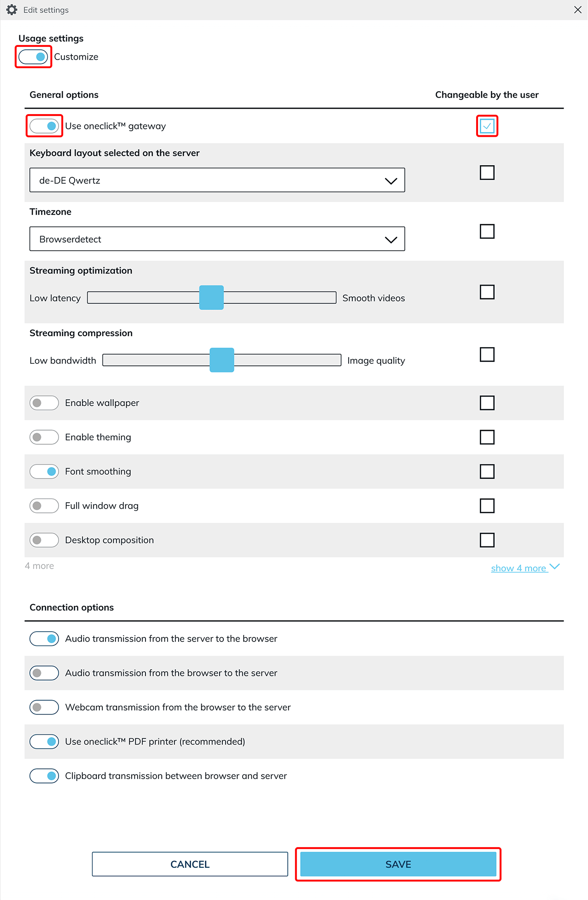Toggle the Customize usage settings switch
Viewport: 588px width, 900px height.
pos(33,57)
